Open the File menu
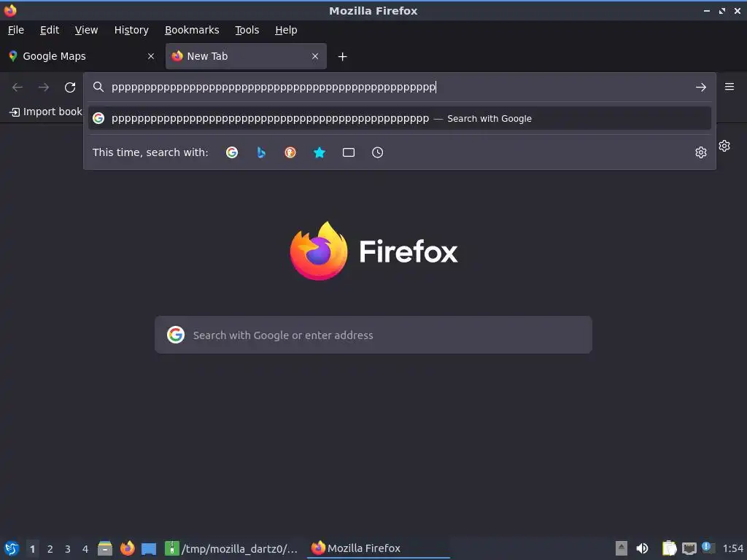 point(16,30)
